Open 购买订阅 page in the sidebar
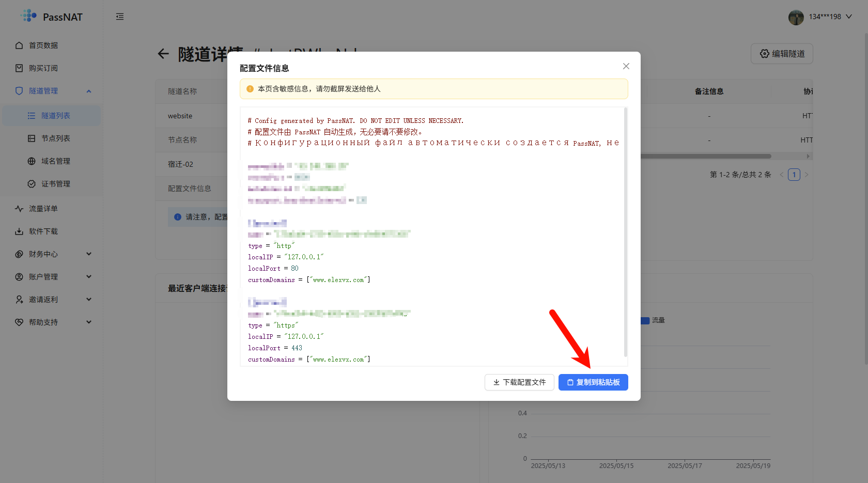The width and height of the screenshot is (868, 483). [43, 68]
